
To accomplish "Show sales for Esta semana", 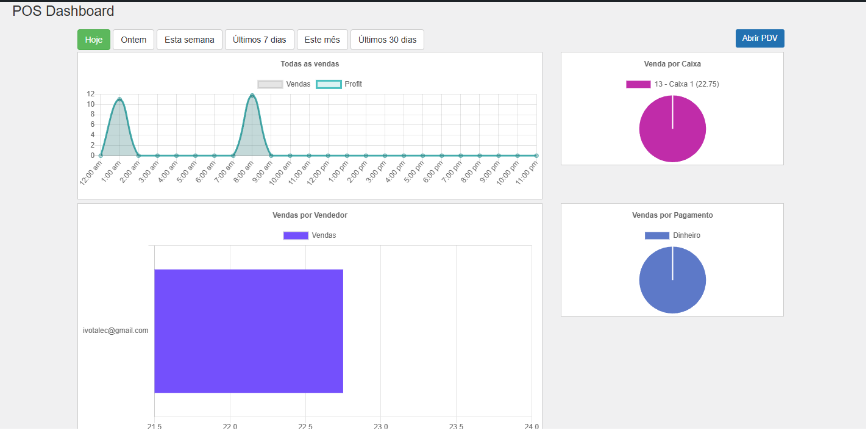I will 189,40.
